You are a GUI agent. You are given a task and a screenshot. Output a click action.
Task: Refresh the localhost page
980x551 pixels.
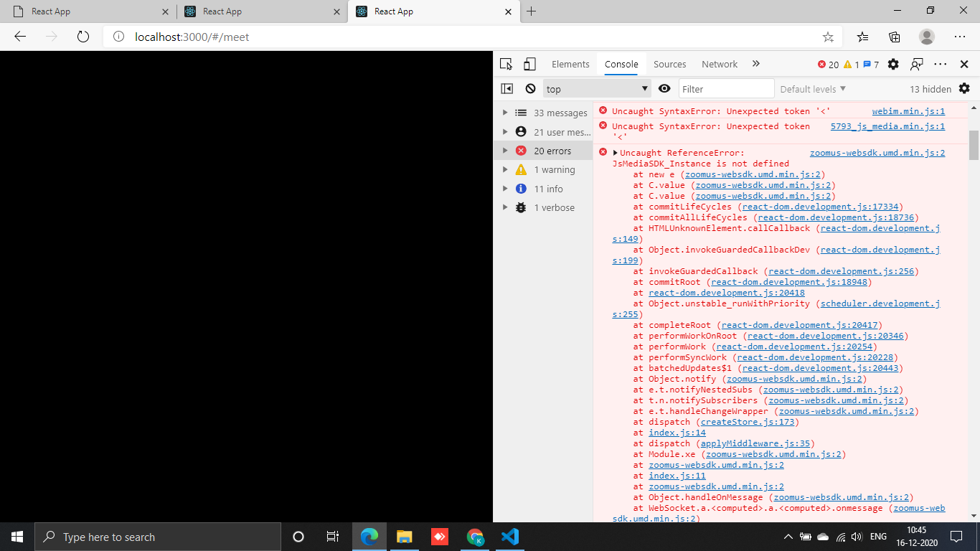click(83, 37)
